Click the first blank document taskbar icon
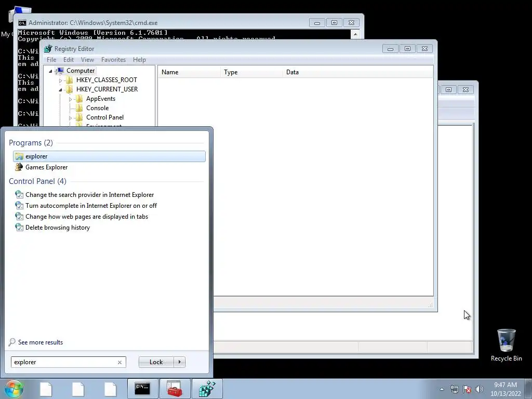The image size is (532, 399). pos(46,389)
